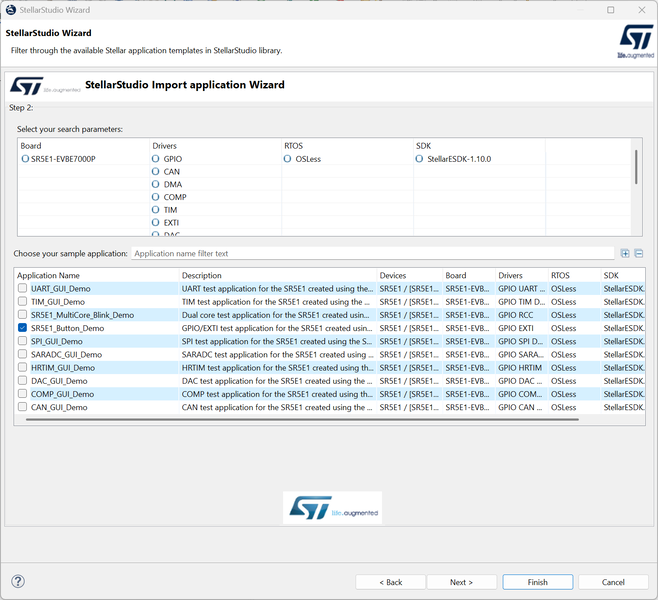Focus the Application name filter text field
Viewport: 658px width, 600px height.
point(373,253)
